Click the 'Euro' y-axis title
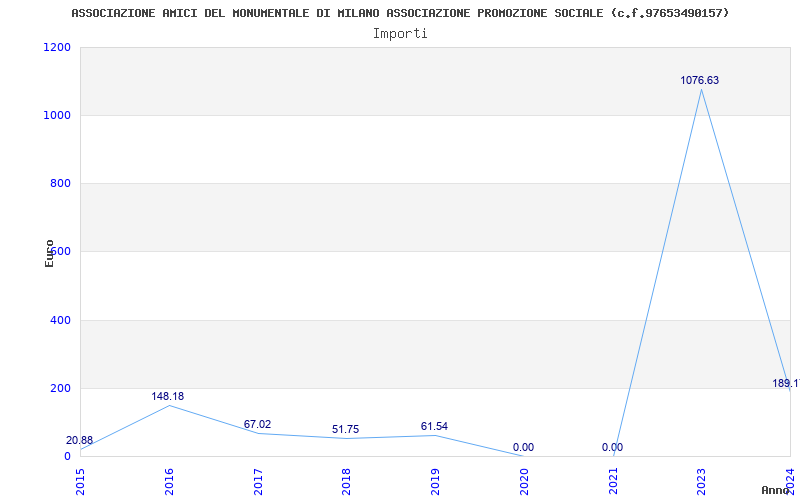This screenshot has height=500, width=800. tap(49, 253)
